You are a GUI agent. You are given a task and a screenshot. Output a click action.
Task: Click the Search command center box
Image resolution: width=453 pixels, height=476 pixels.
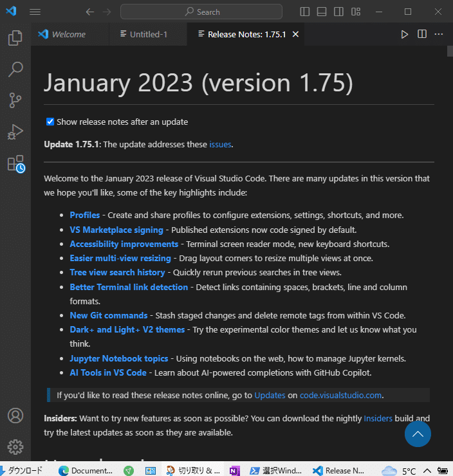[201, 12]
